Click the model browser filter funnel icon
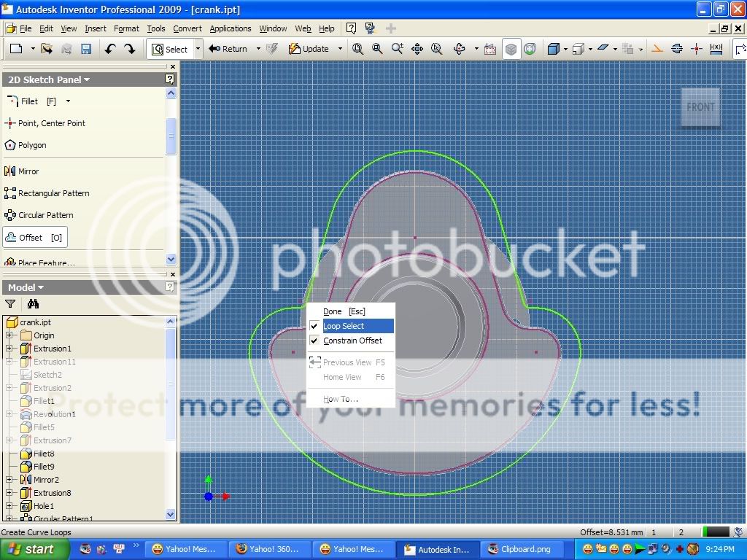 click(10, 304)
